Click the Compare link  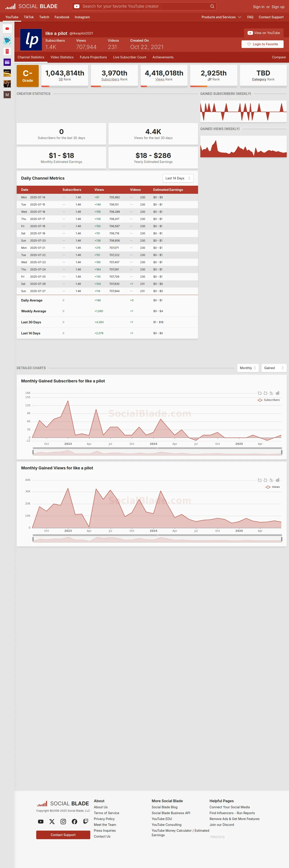pyautogui.click(x=279, y=57)
